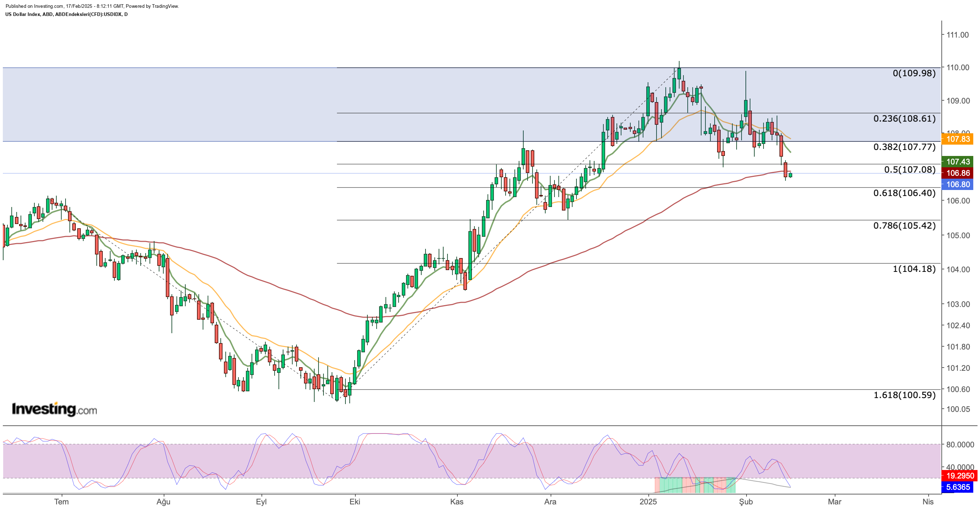Click the Nis month label on time axis
980x509 pixels.
tap(928, 502)
